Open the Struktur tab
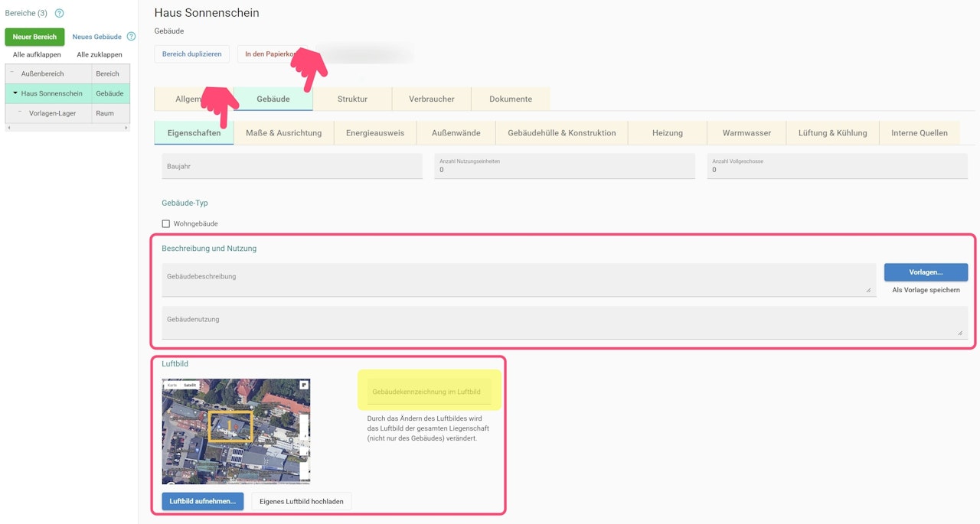The width and height of the screenshot is (980, 524). pyautogui.click(x=352, y=99)
